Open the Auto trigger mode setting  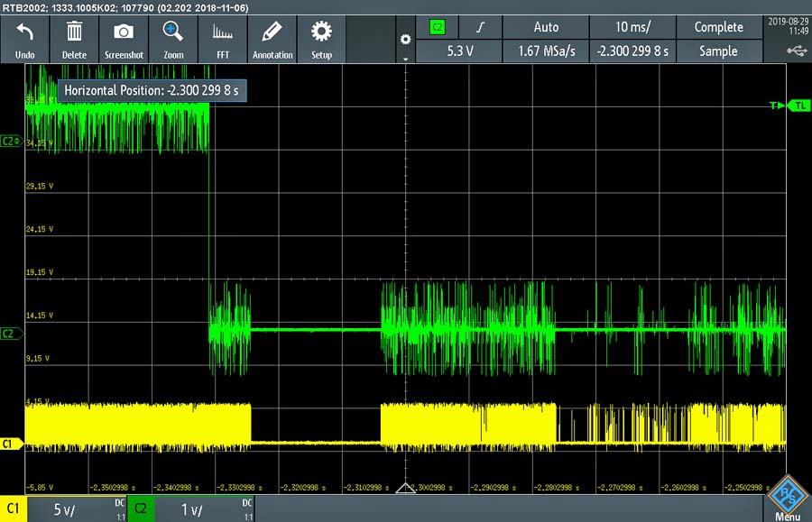coord(546,27)
